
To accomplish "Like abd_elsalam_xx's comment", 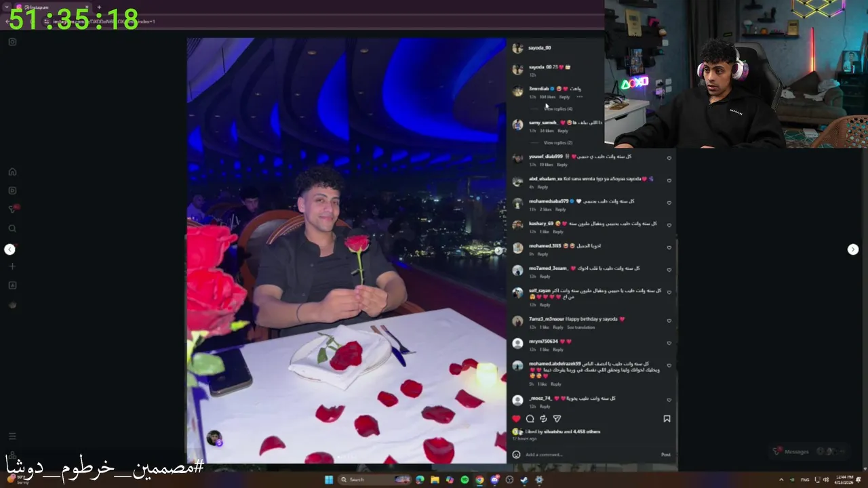I will 669,181.
